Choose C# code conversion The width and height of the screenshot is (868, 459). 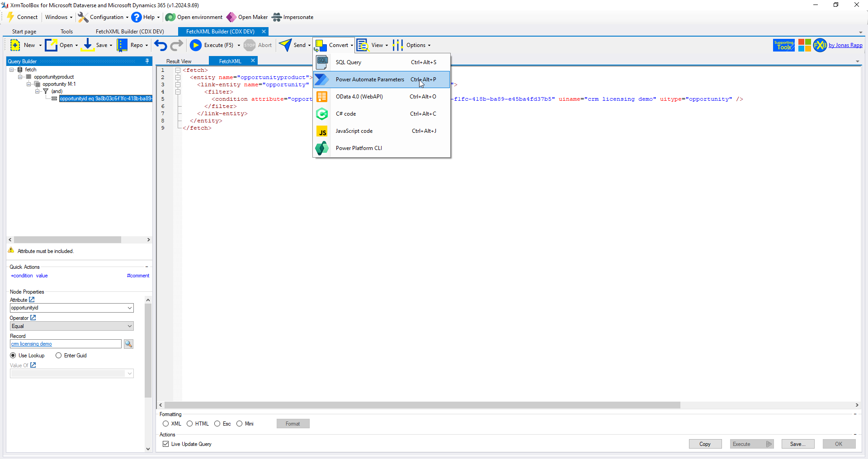pos(382,114)
